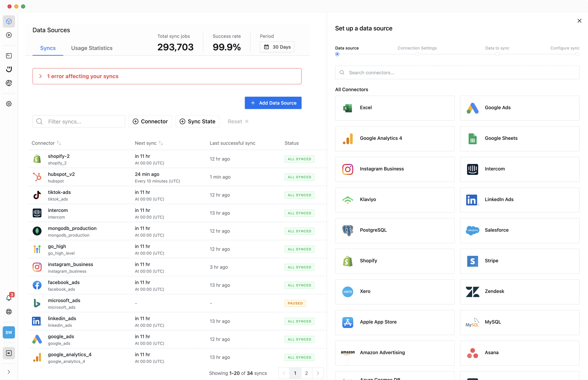This screenshot has width=588, height=380.
Task: Click the log out icon in sidebar
Action: pos(9,353)
